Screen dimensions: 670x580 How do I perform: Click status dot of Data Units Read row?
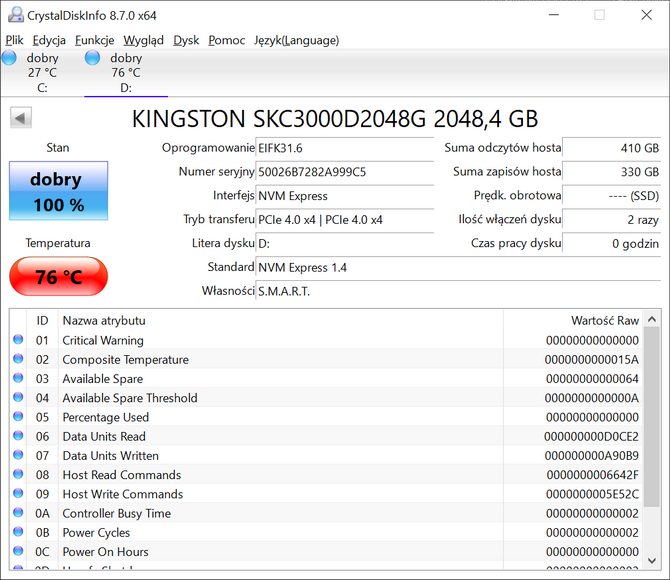tap(18, 436)
